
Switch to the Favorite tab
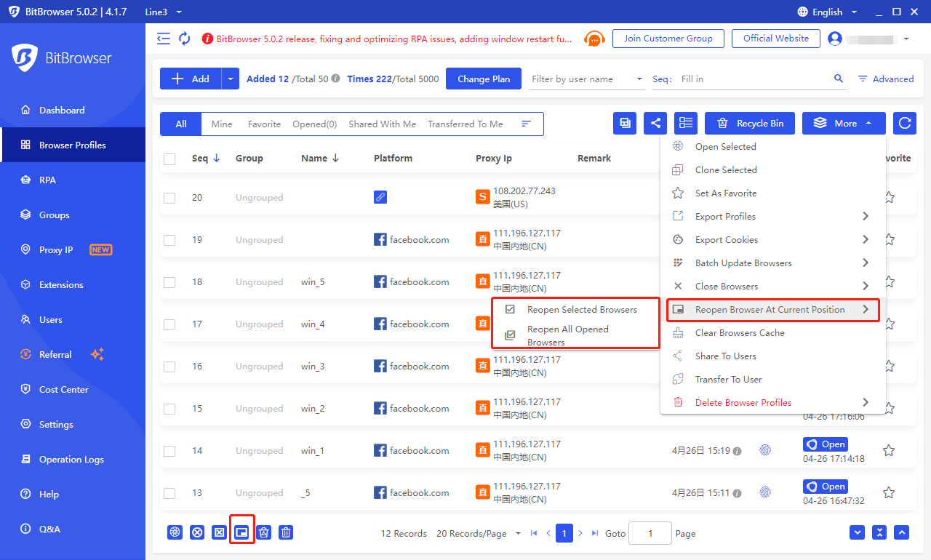(264, 124)
